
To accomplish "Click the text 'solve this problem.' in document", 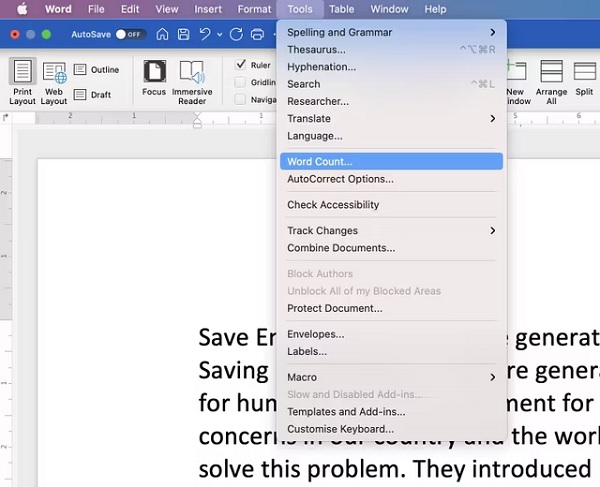I will click(x=302, y=469).
